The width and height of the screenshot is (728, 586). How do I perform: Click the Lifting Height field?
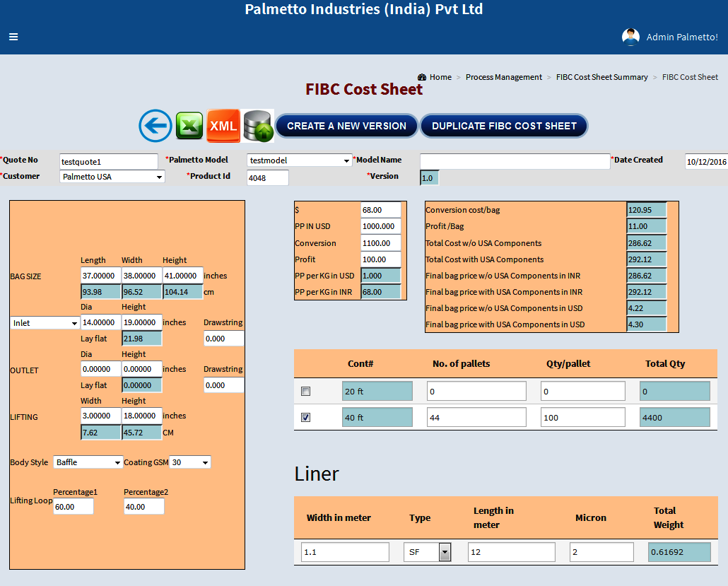point(141,416)
